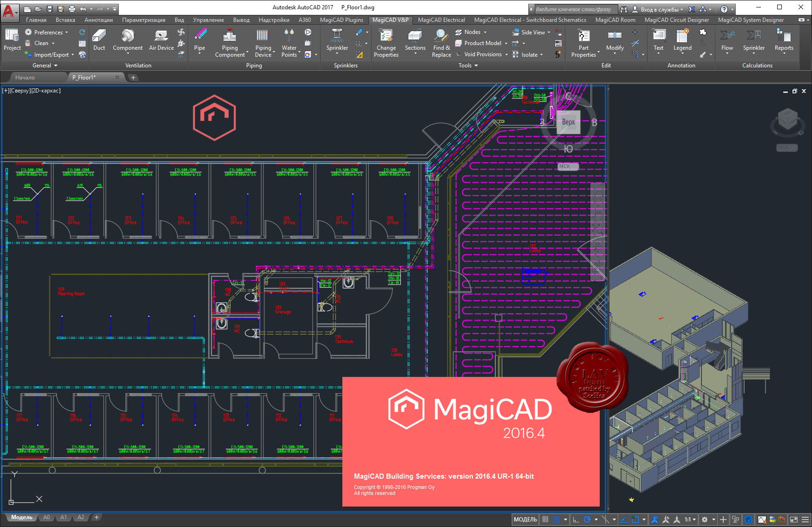Toggle snap mode in status bar

click(x=557, y=520)
